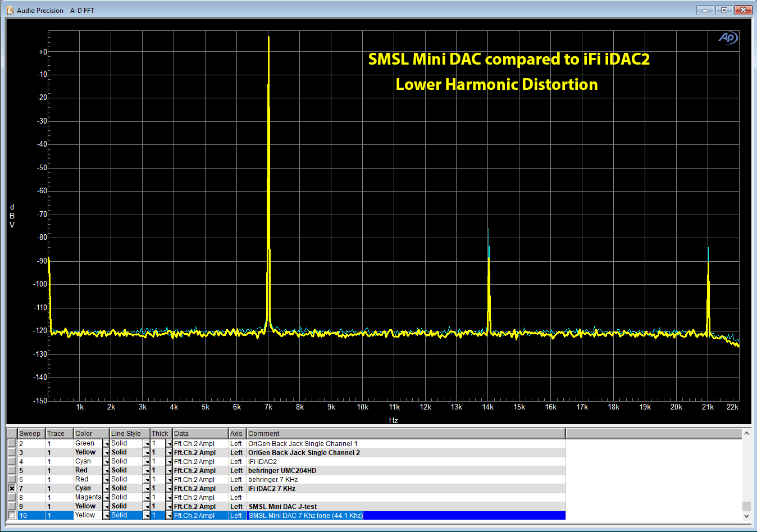Click the Data column header
757x532 pixels.
coord(200,434)
